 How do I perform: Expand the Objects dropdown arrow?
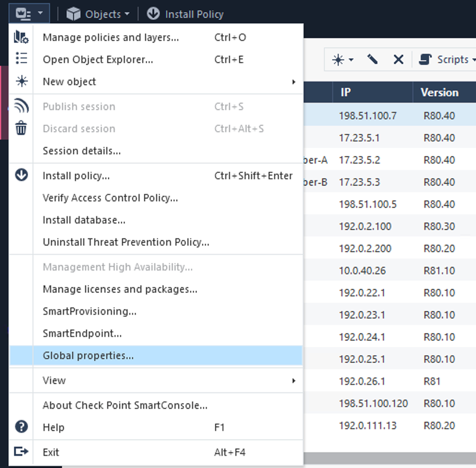127,14
